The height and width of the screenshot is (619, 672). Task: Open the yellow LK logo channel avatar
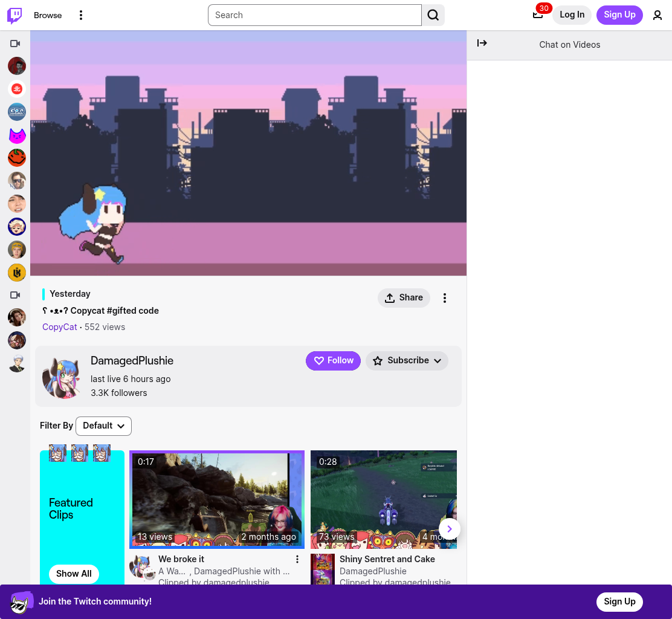[x=17, y=273]
